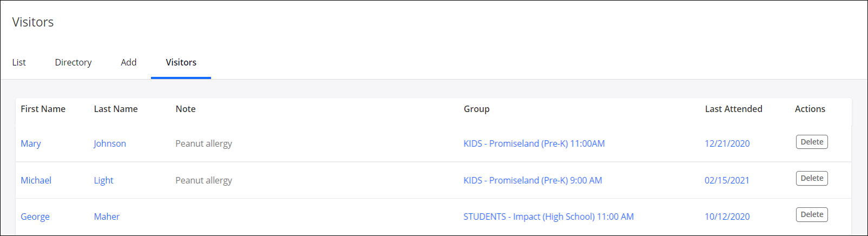Click the Last Attended column header
This screenshot has width=868, height=236.
[x=733, y=109]
